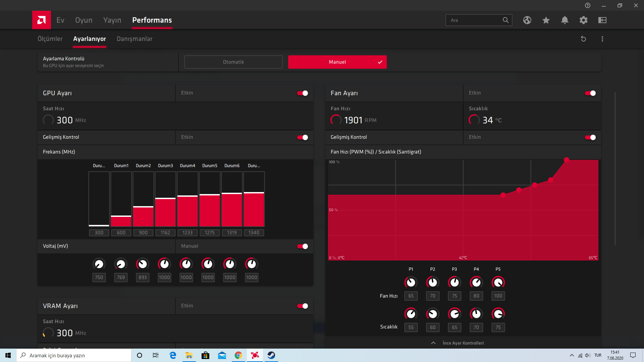Click the Durum3 frequency bar slider

pos(165,198)
